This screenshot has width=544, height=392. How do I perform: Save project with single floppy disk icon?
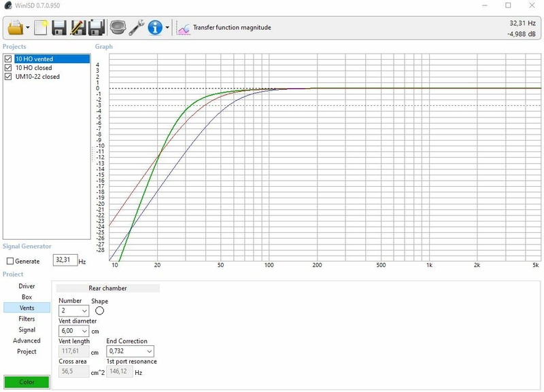tap(59, 27)
